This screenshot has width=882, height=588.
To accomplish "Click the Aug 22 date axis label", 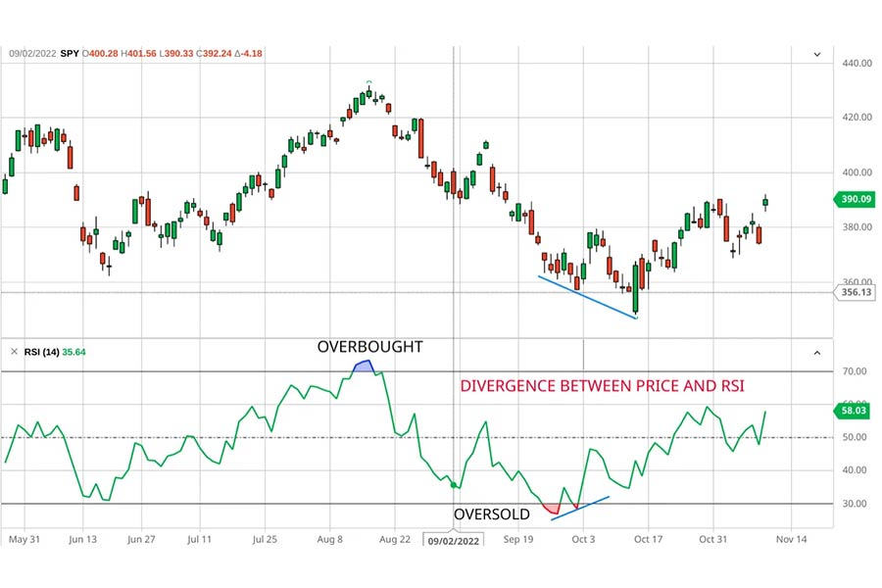I will [395, 539].
